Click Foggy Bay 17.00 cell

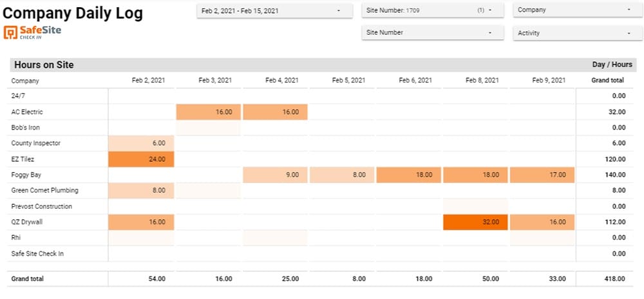542,175
